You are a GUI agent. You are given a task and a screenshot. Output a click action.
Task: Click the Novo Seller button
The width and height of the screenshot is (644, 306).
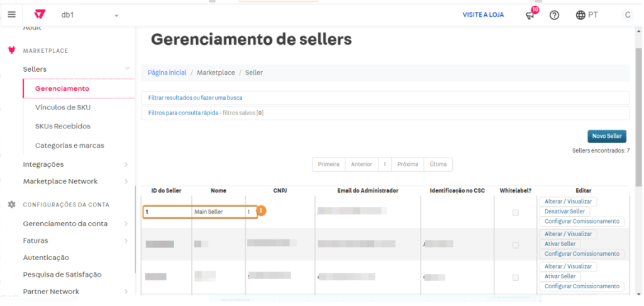click(x=606, y=136)
